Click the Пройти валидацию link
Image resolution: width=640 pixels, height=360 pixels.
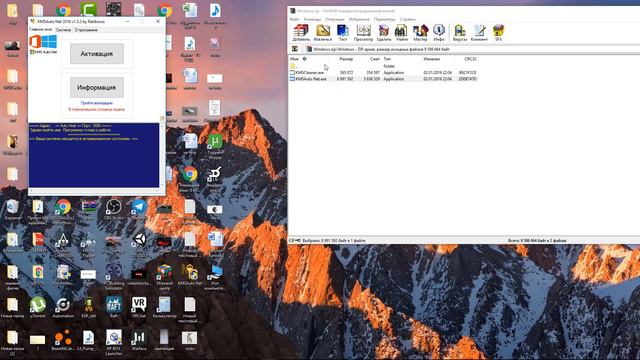tap(97, 103)
